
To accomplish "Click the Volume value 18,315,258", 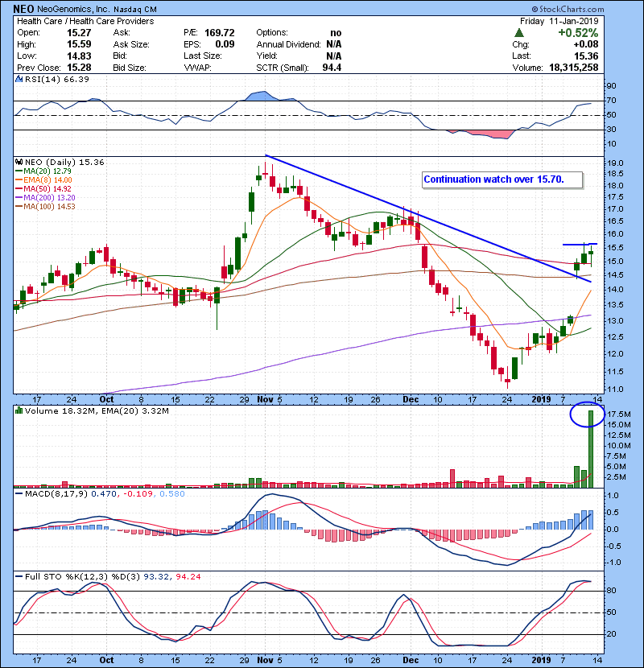I will tap(574, 68).
